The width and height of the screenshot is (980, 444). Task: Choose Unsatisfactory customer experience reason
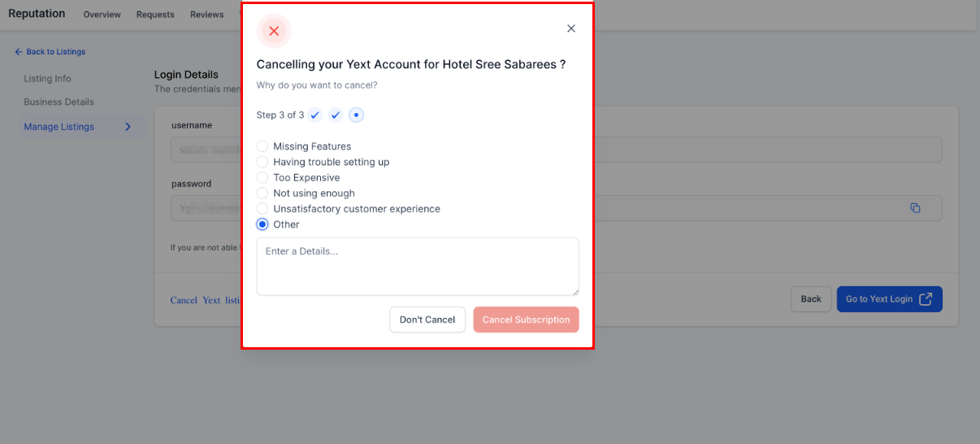[262, 209]
